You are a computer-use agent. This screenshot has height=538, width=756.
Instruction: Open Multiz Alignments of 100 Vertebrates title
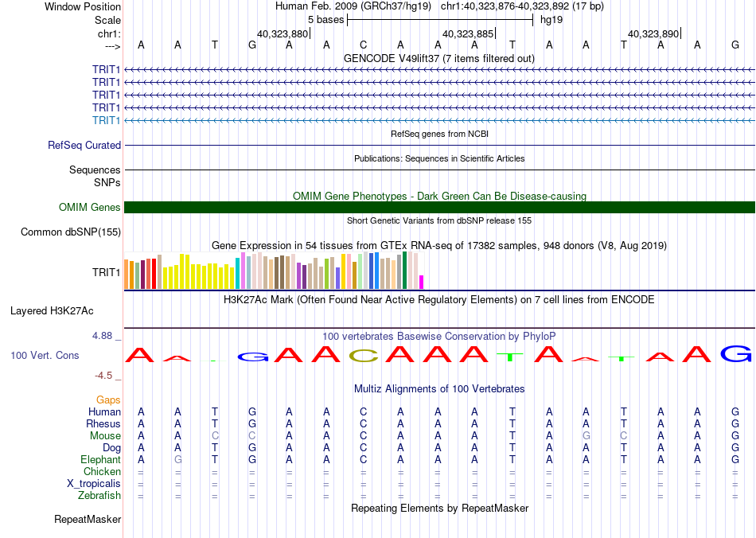[439, 389]
